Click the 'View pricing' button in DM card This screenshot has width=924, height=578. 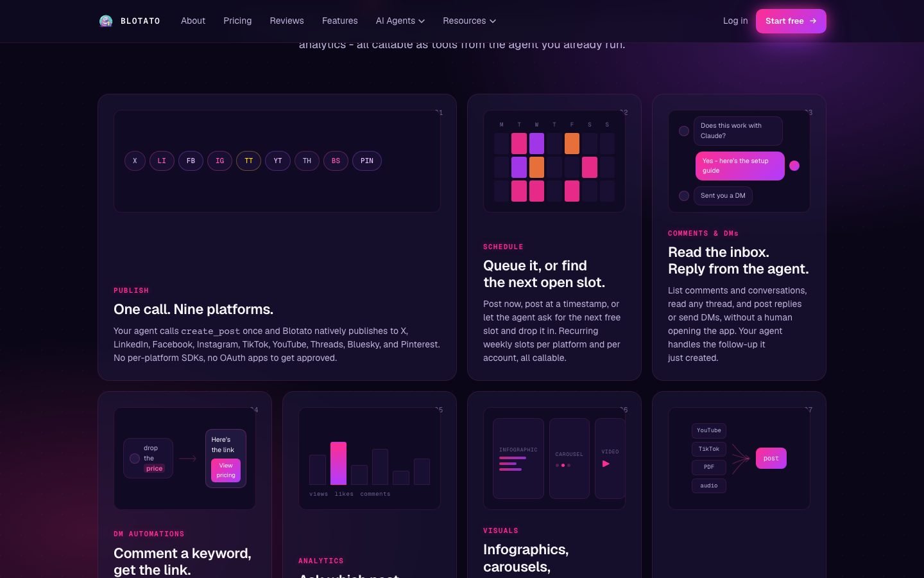point(226,470)
